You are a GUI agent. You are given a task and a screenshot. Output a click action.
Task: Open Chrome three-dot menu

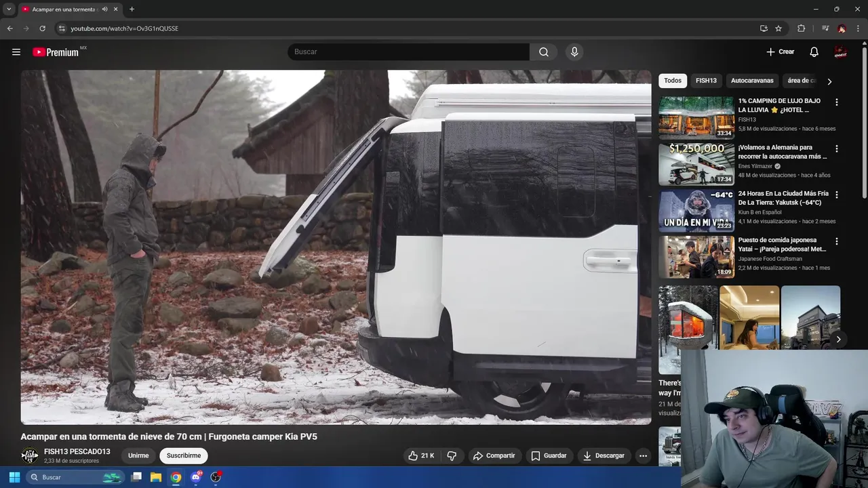coord(858,28)
